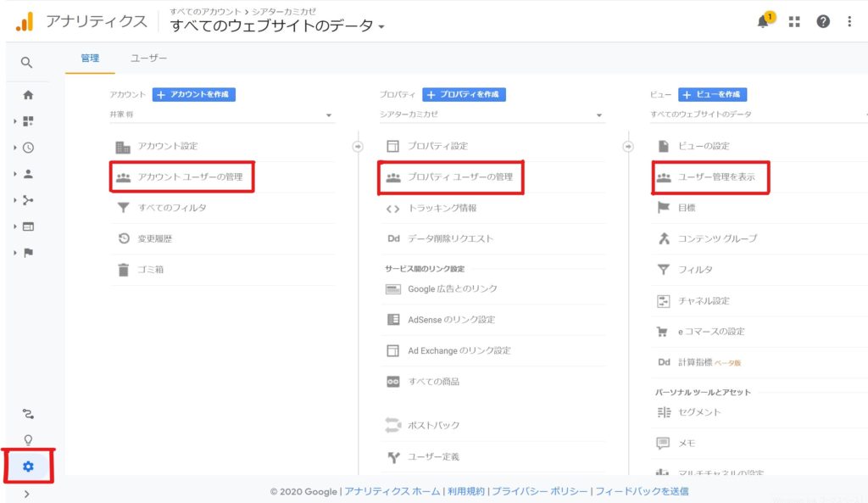
Task: Open the Discover lightbulb icon
Action: coord(28,439)
